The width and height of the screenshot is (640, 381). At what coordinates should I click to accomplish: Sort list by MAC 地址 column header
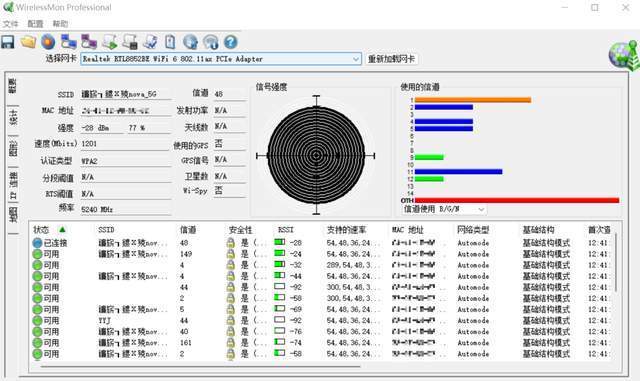(x=408, y=230)
